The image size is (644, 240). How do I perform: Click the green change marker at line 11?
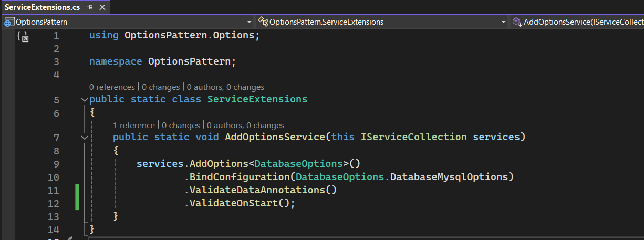(77, 190)
